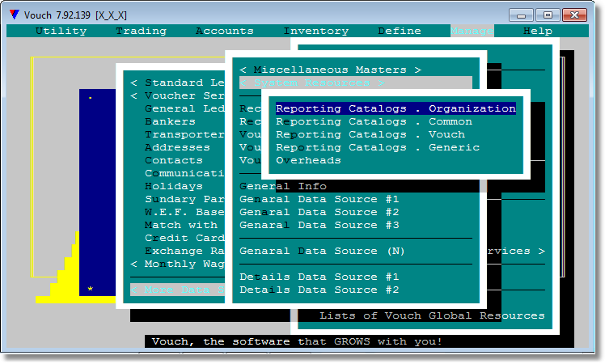Open the Trading menu

coord(142,31)
